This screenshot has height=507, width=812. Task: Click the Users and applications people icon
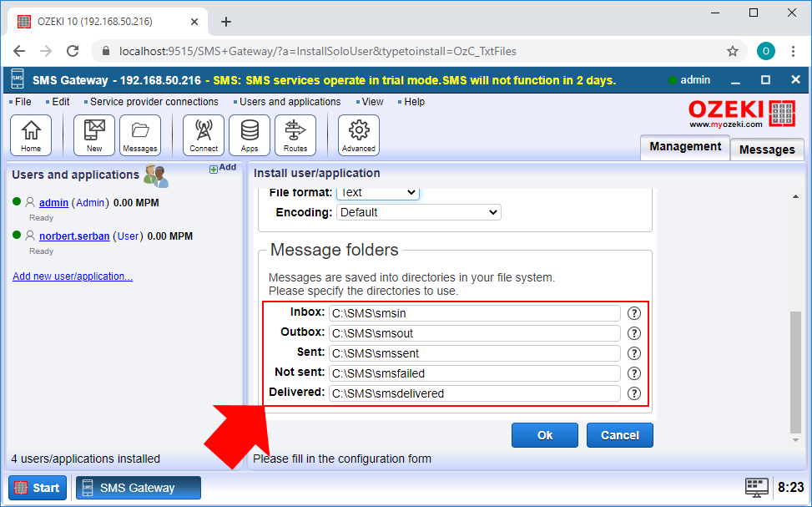[156, 176]
